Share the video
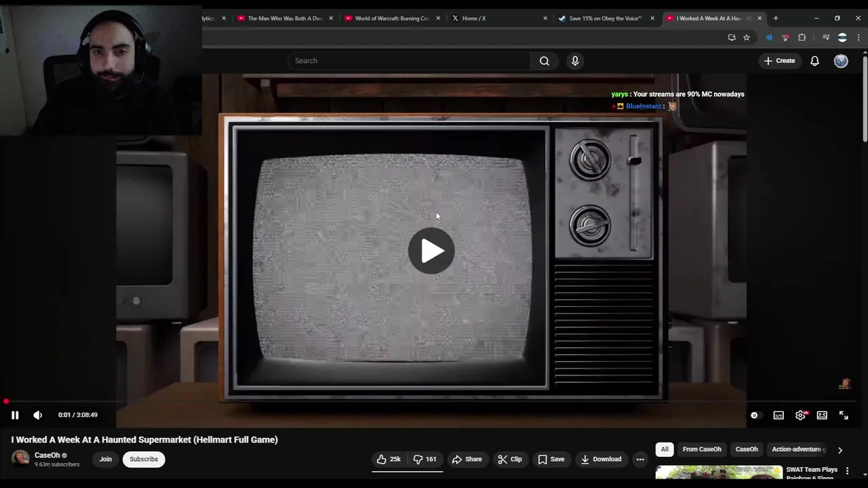The image size is (868, 488). coord(467,460)
